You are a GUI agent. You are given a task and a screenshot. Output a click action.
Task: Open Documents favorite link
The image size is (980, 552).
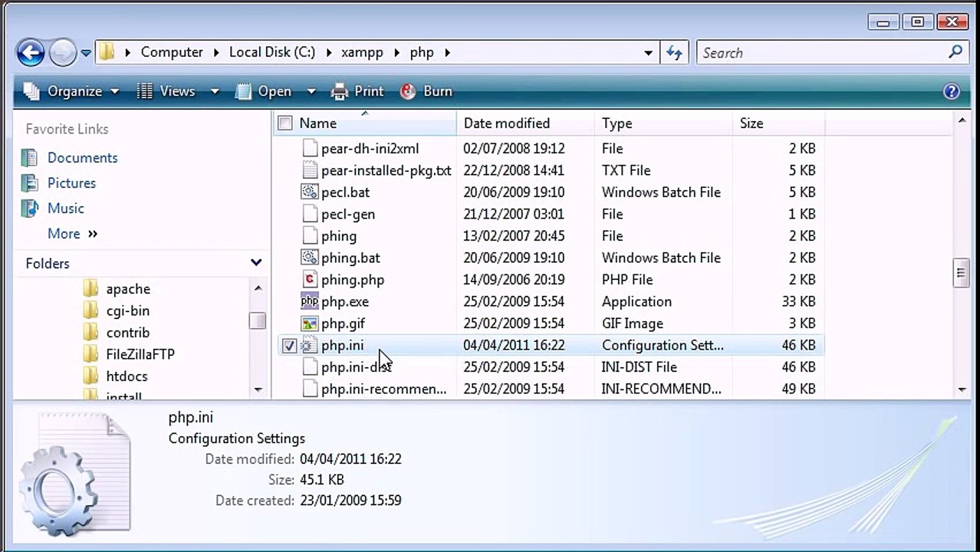point(82,158)
